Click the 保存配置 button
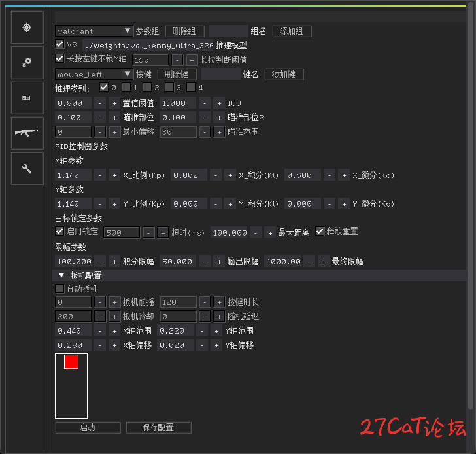This screenshot has height=454, width=476. click(x=158, y=428)
